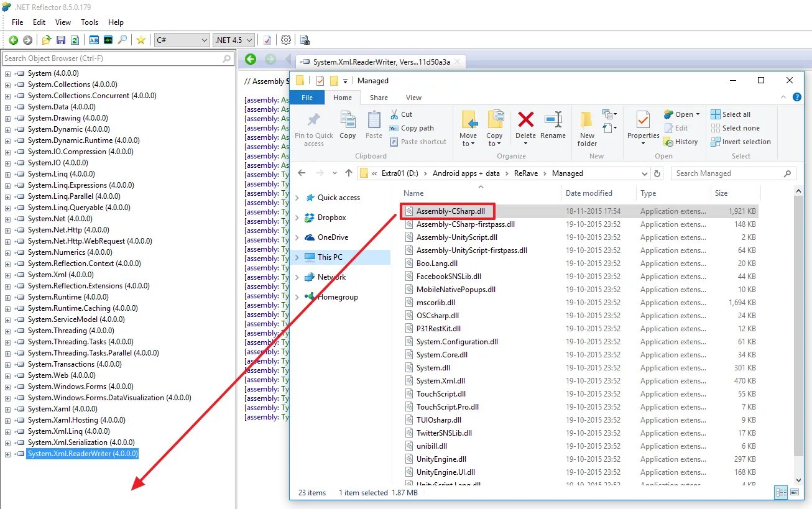Click Select all in the Explorer ribbon
Screen dimensions: 812x509
[731, 114]
